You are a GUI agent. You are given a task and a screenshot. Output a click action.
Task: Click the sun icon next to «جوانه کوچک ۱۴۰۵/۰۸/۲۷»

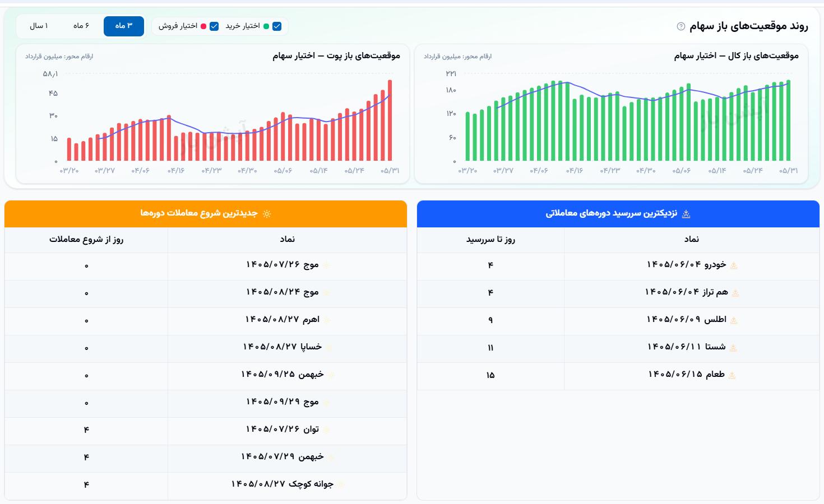[341, 485]
